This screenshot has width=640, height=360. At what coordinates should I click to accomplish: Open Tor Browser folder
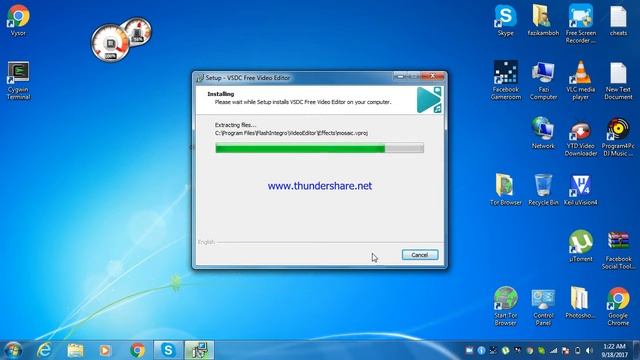[506, 189]
